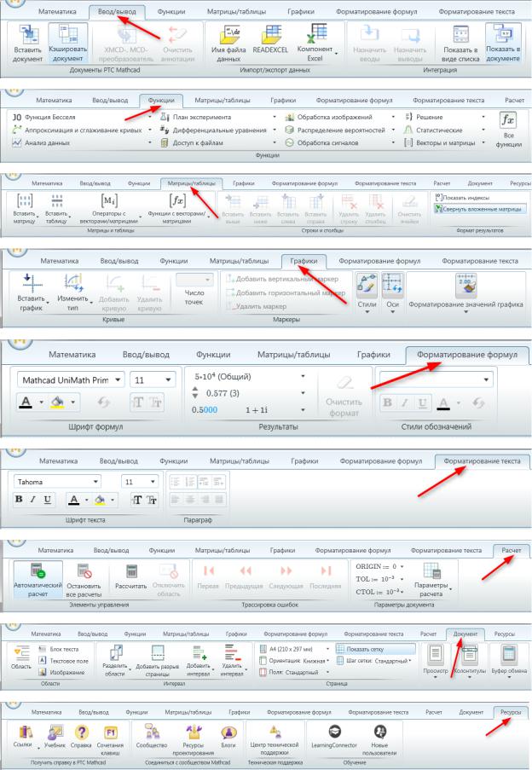Toggle Автоматический расчет mode
Viewport: 532px width, 770px height.
point(38,580)
